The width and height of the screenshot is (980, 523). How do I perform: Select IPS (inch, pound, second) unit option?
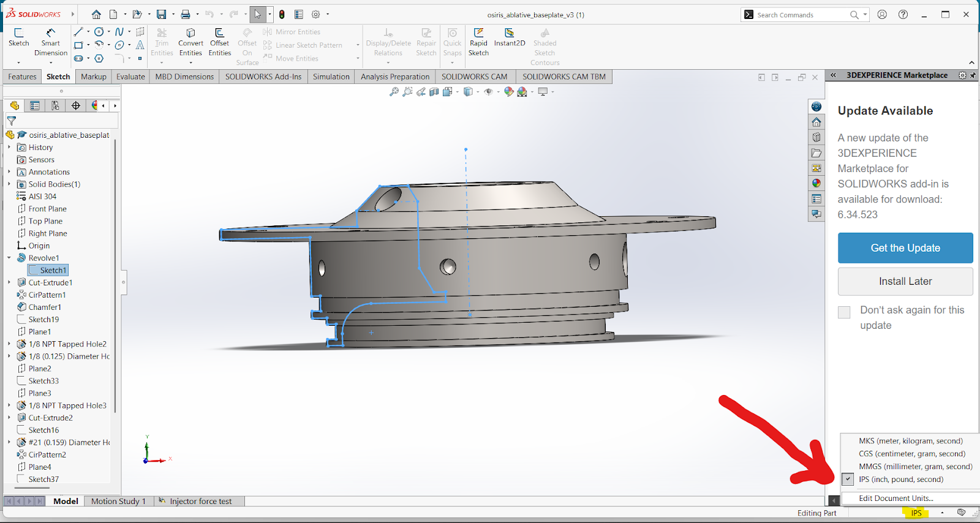pos(900,480)
